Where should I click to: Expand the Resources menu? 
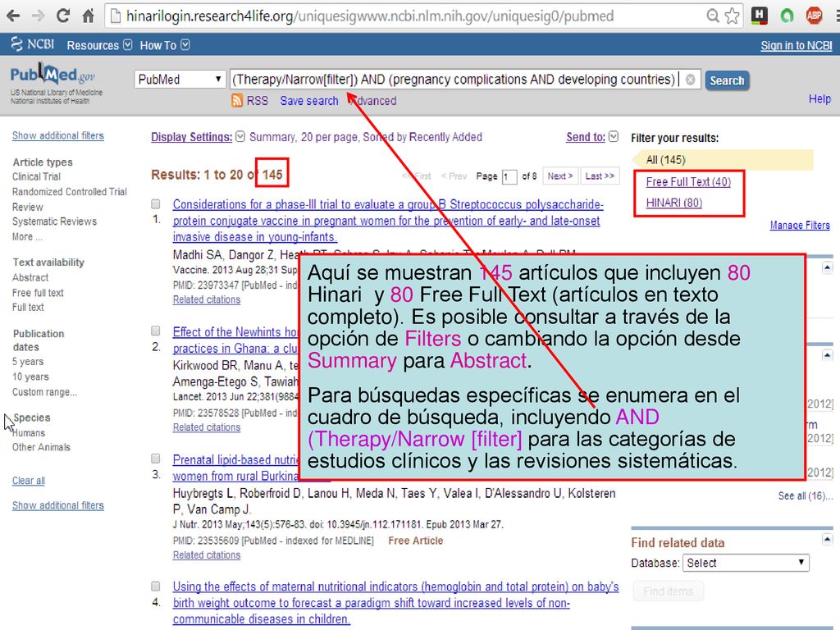99,45
